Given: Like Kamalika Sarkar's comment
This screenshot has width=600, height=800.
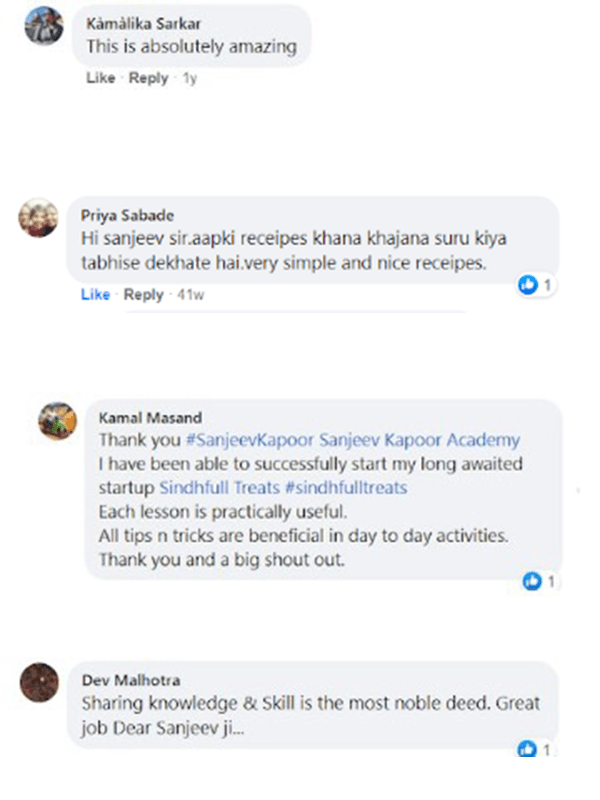Looking at the screenshot, I should click(x=100, y=78).
